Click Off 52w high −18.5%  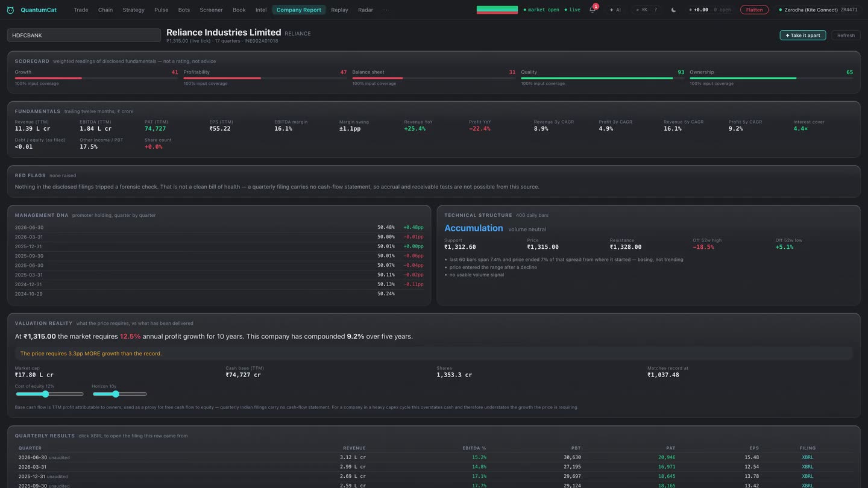tap(703, 247)
